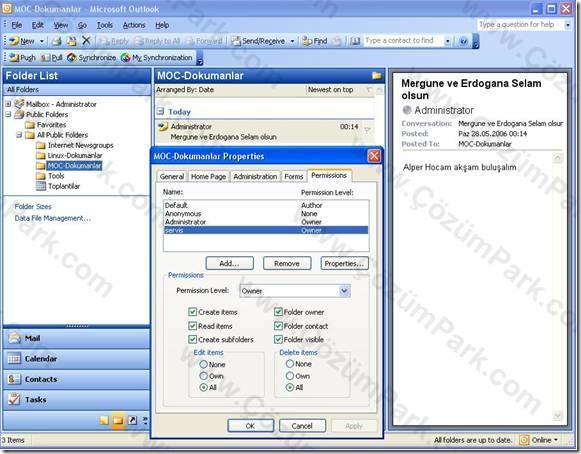Click the flag on Administrator message
This screenshot has height=454, width=581.
367,130
